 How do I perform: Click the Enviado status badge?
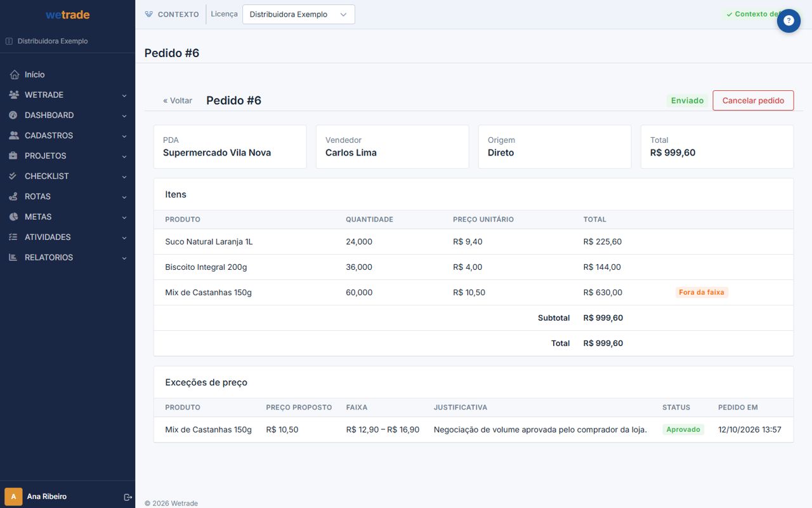point(688,100)
